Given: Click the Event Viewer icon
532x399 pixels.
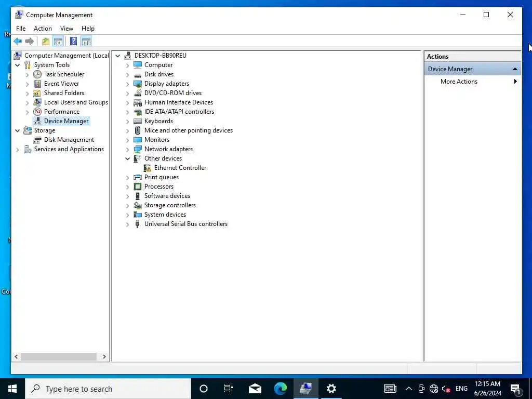Looking at the screenshot, I should (37, 84).
